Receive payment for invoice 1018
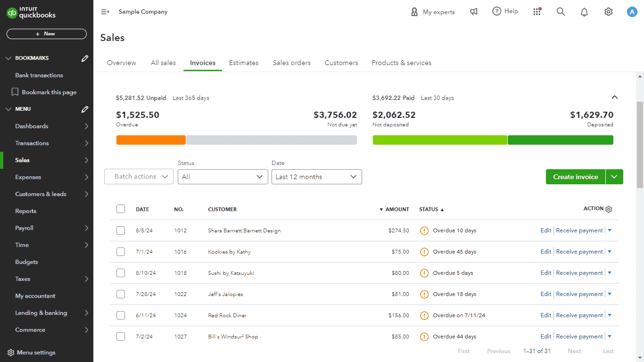 [x=579, y=273]
